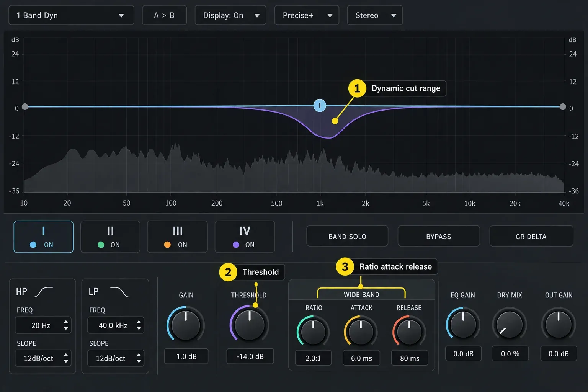
Task: Click the LP frequency stepper arrows
Action: pyautogui.click(x=139, y=325)
